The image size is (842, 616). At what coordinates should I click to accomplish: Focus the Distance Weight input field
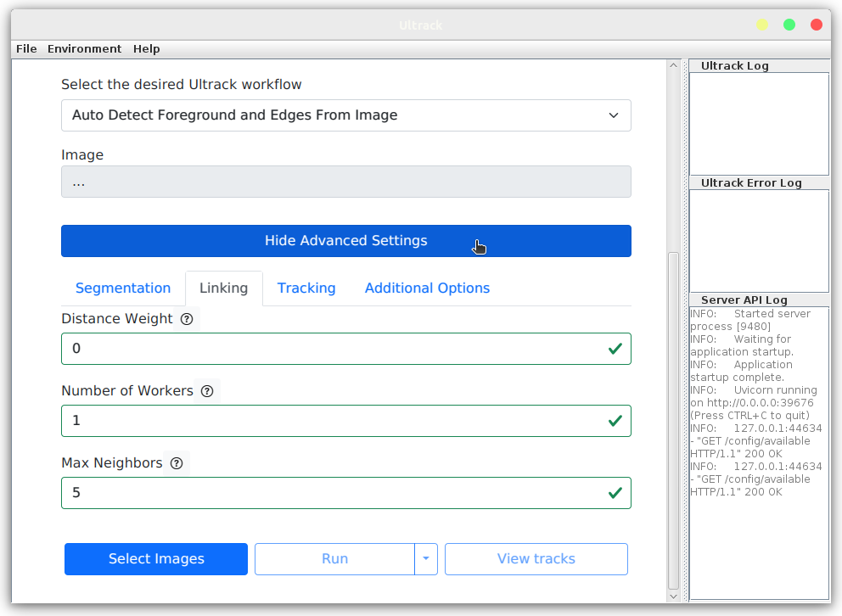click(345, 349)
